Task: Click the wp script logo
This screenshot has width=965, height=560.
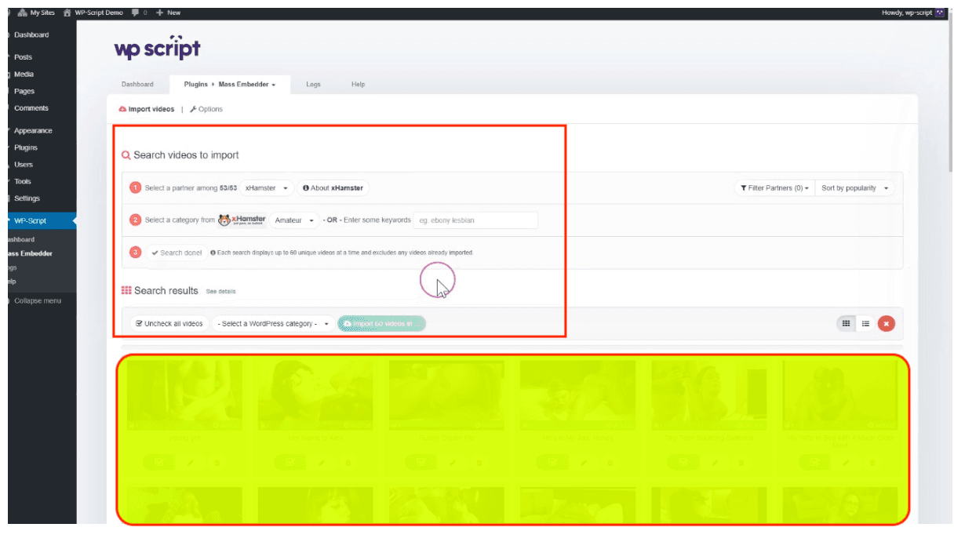Action: click(x=157, y=48)
